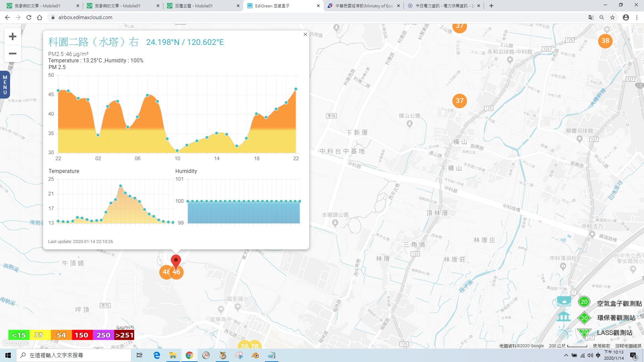The height and width of the screenshot is (362, 644).
Task: Open the taskbar clock showing 下午 10:13
Action: point(614,355)
